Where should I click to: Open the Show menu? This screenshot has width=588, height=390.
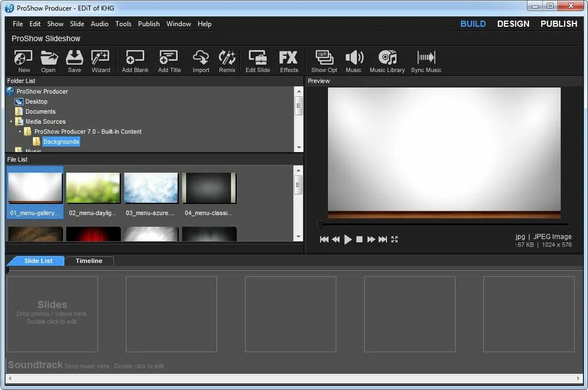coord(55,23)
